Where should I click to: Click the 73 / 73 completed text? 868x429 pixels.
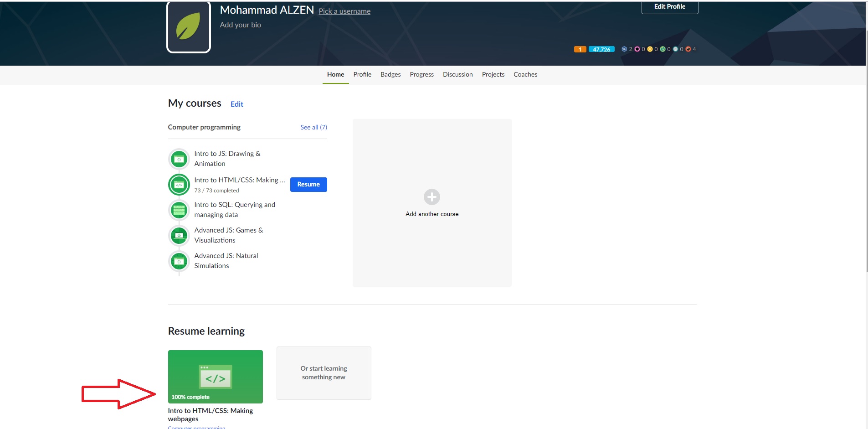click(x=216, y=191)
